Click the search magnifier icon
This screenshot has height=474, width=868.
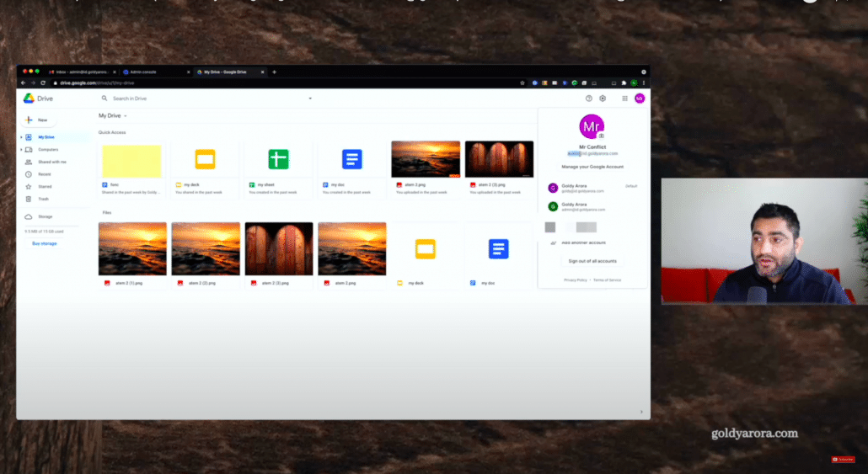pos(104,99)
